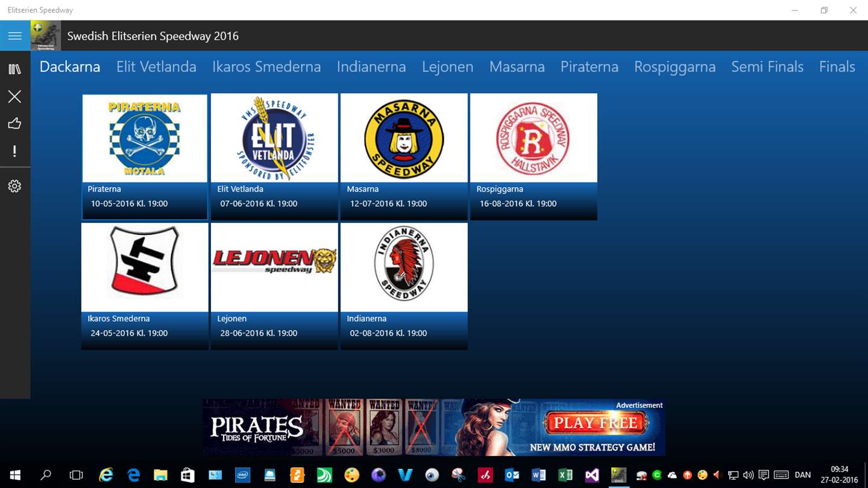This screenshot has width=868, height=488.
Task: Open Outlook from the taskbar
Action: [x=512, y=475]
